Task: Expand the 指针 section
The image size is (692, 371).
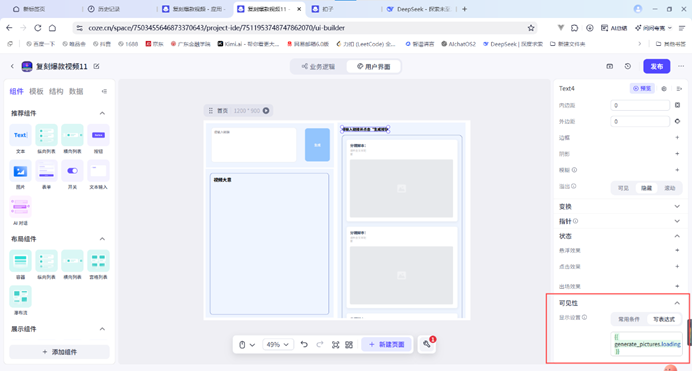Action: pos(677,221)
